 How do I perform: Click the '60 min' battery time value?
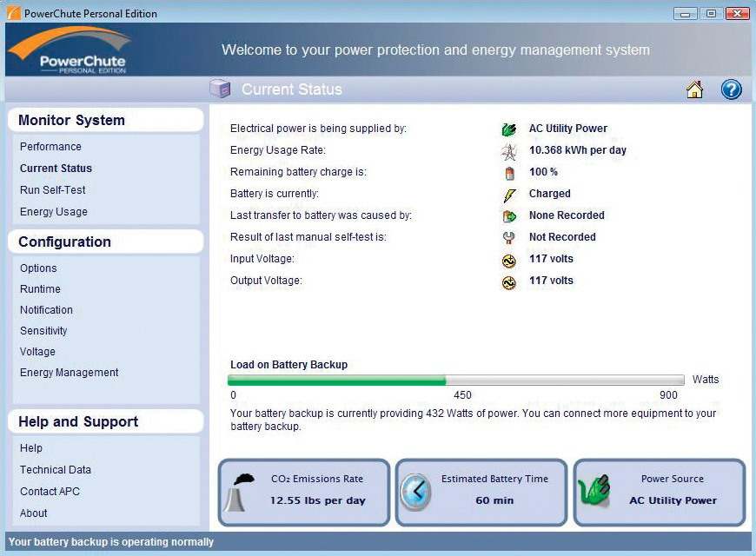[x=494, y=500]
